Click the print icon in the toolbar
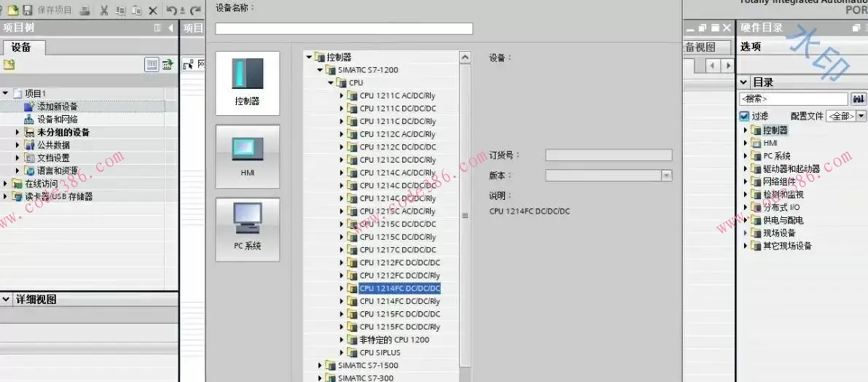This screenshot has width=868, height=382. (85, 10)
